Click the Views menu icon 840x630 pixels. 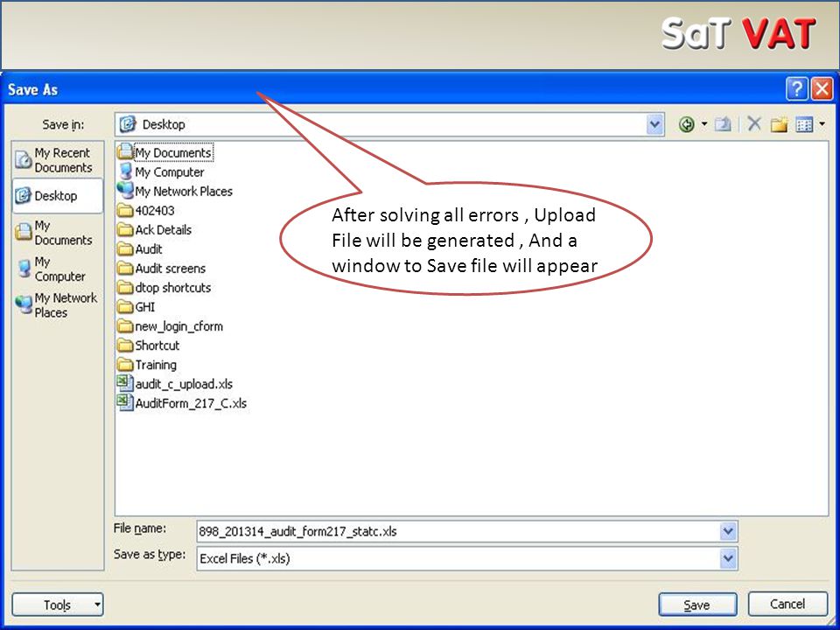(x=804, y=125)
